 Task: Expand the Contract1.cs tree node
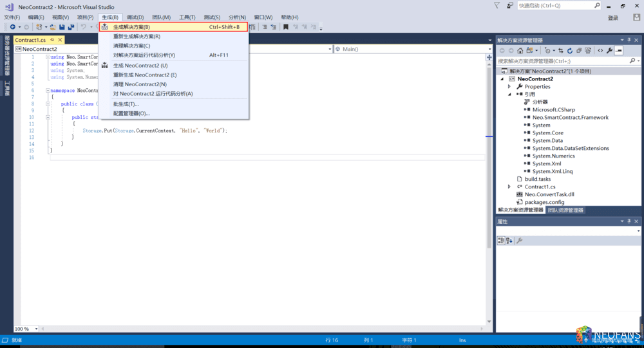[509, 187]
